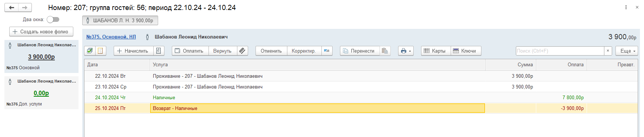Click the yellow notepad icon in toolbar
The width and height of the screenshot is (644, 137).
[100, 51]
